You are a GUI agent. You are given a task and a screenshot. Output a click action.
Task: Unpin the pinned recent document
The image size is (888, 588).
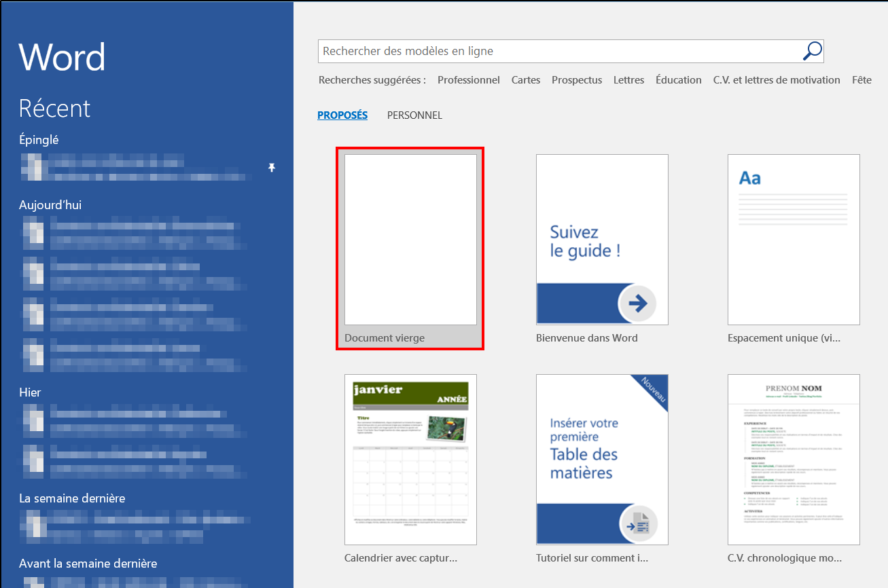coord(272,167)
